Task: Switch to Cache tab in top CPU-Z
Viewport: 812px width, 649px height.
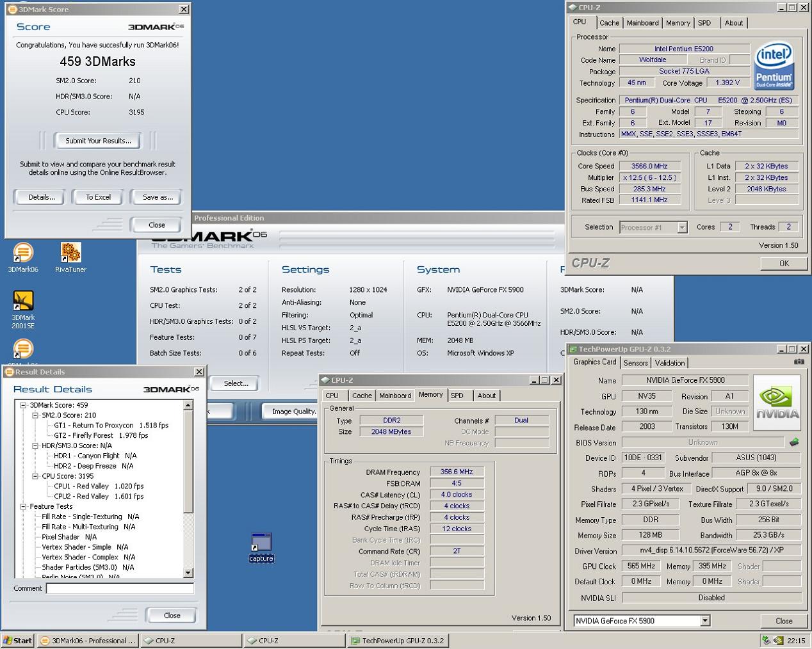Action: coord(609,23)
